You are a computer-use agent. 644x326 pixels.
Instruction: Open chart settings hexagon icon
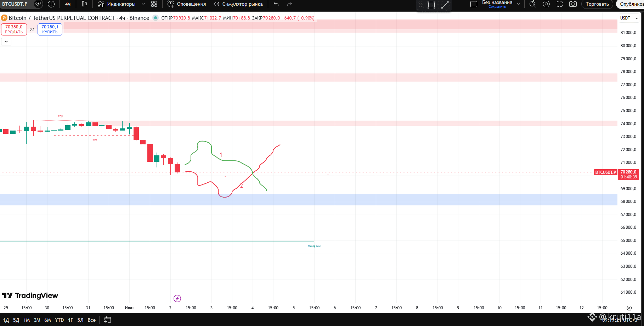coord(546,4)
